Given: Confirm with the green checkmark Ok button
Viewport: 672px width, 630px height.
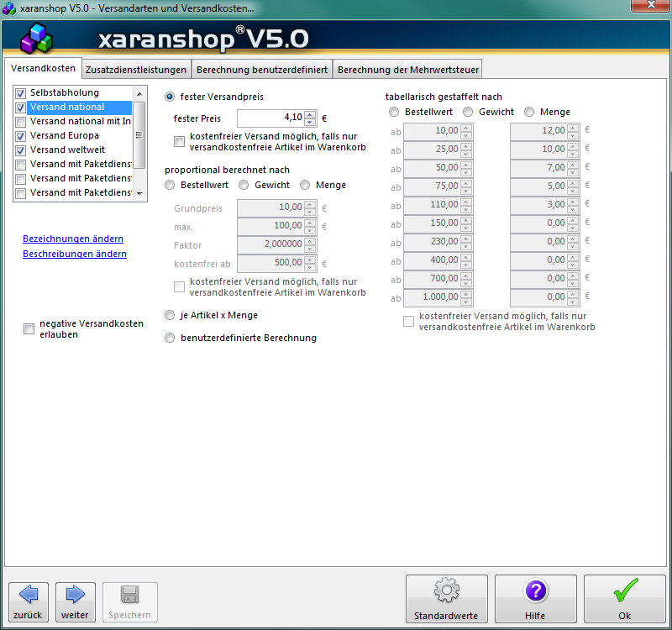Looking at the screenshot, I should pyautogui.click(x=624, y=599).
